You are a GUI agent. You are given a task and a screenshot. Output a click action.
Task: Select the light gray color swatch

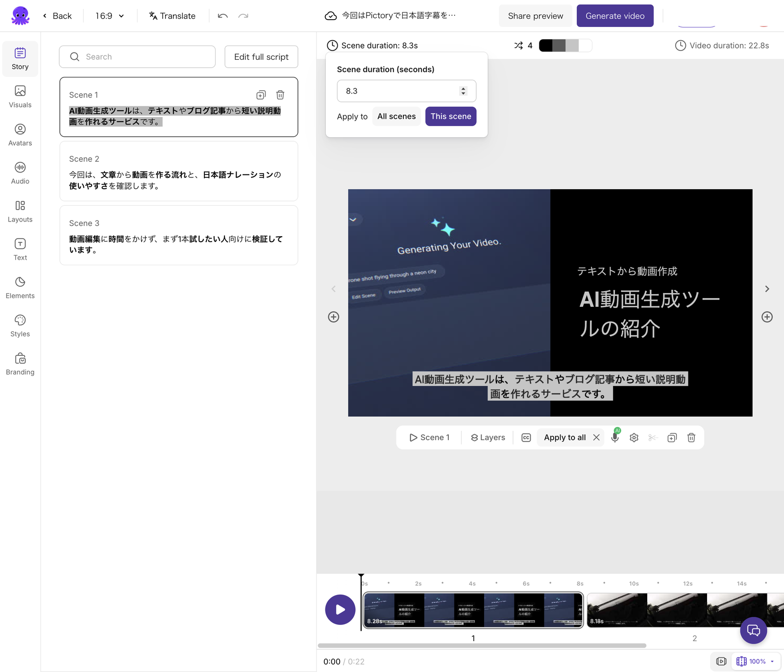[572, 46]
